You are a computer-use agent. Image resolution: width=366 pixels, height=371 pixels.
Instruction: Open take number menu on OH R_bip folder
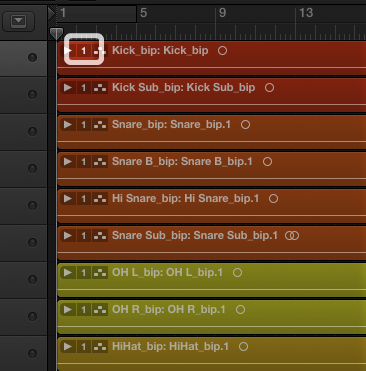[84, 310]
